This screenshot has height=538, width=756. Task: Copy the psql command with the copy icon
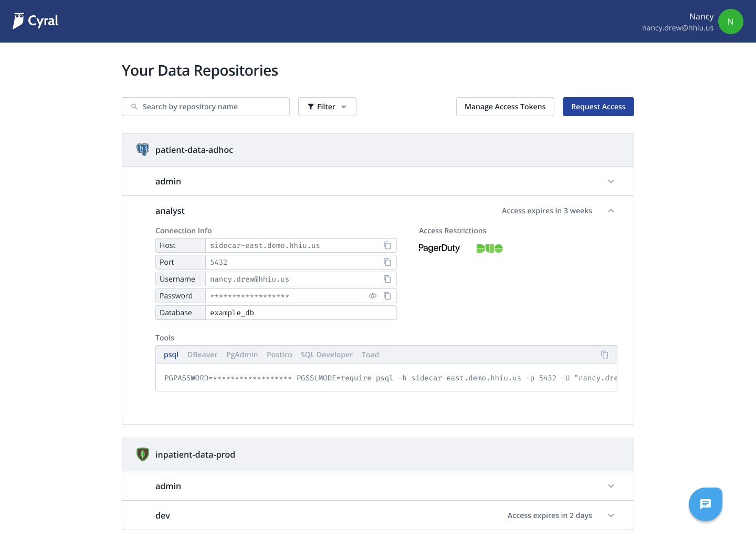[x=604, y=355]
